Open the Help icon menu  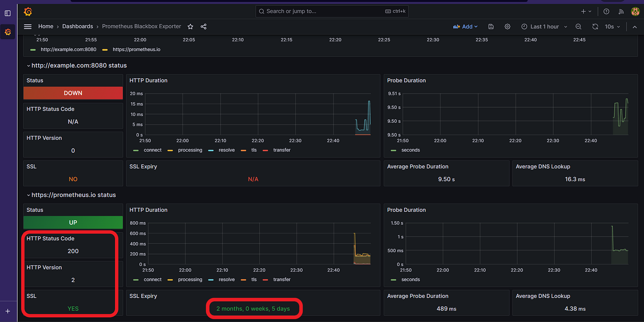[606, 11]
